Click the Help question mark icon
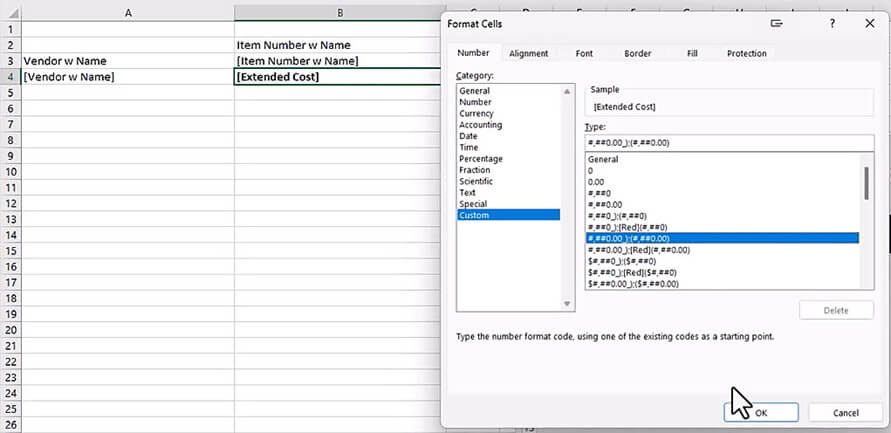This screenshot has width=891, height=433. pos(832,23)
